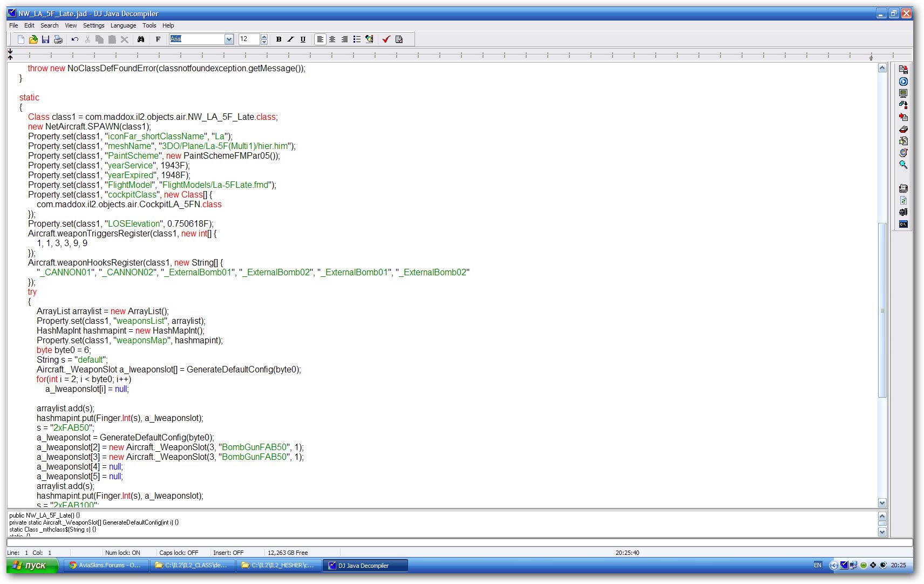
Task: Toggle italic formatting
Action: tap(291, 39)
